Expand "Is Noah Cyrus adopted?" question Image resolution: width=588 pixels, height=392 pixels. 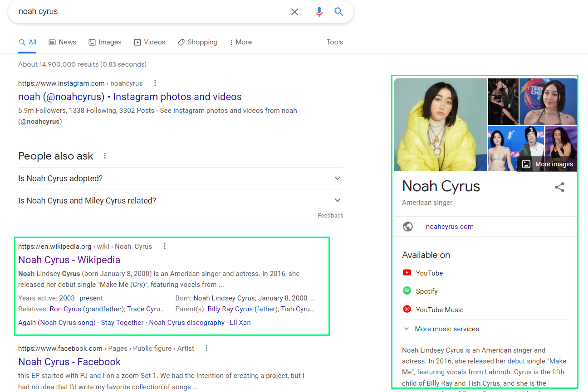(181, 179)
